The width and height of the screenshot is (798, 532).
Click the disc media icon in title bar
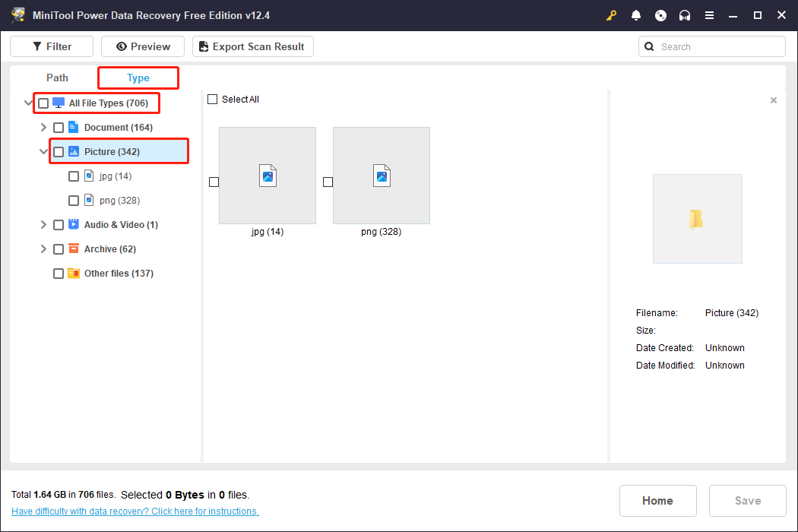click(x=660, y=15)
